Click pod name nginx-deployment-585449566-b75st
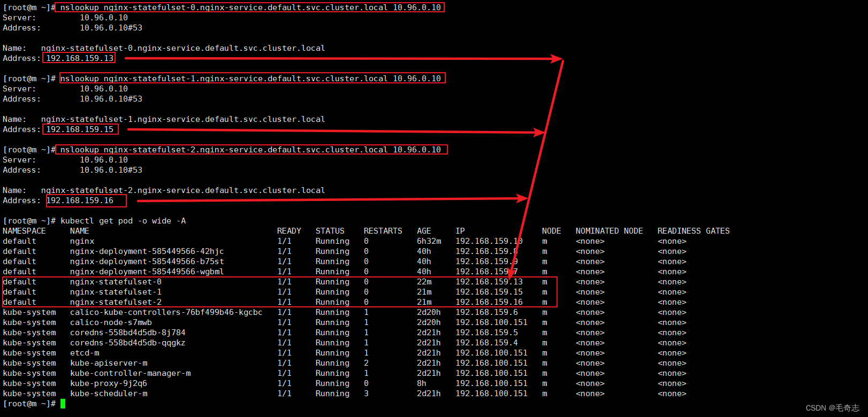 147,261
